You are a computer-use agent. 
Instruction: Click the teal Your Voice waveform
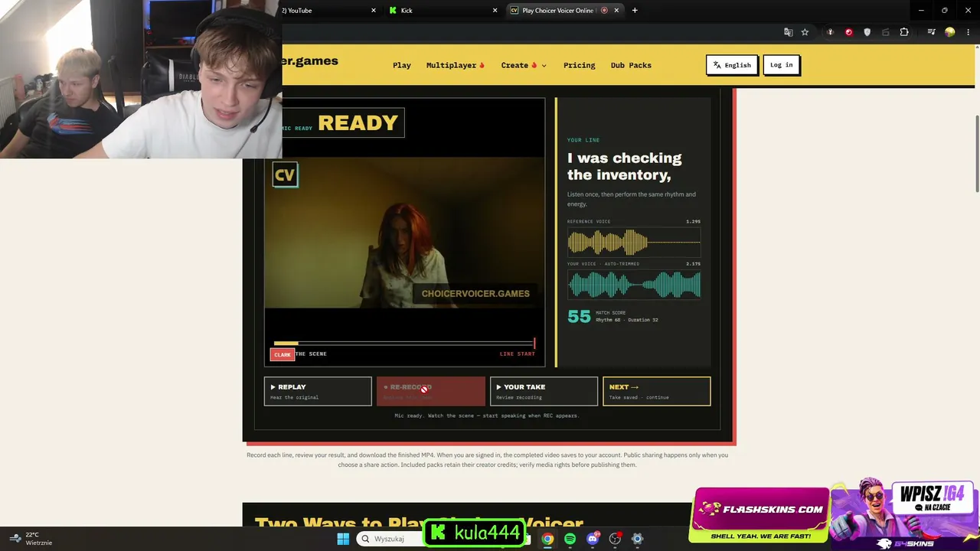click(x=634, y=285)
